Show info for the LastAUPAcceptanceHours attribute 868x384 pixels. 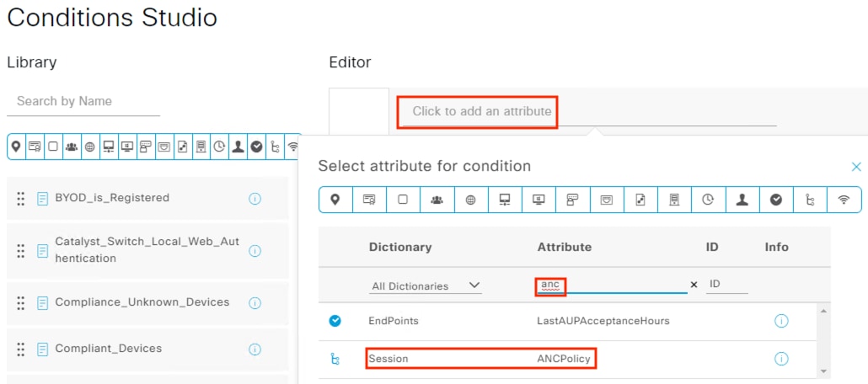[781, 321]
